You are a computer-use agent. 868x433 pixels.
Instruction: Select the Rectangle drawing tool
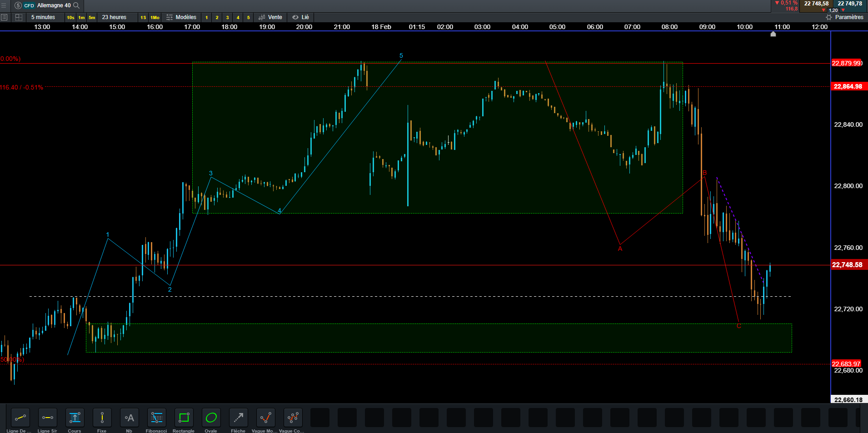click(184, 418)
